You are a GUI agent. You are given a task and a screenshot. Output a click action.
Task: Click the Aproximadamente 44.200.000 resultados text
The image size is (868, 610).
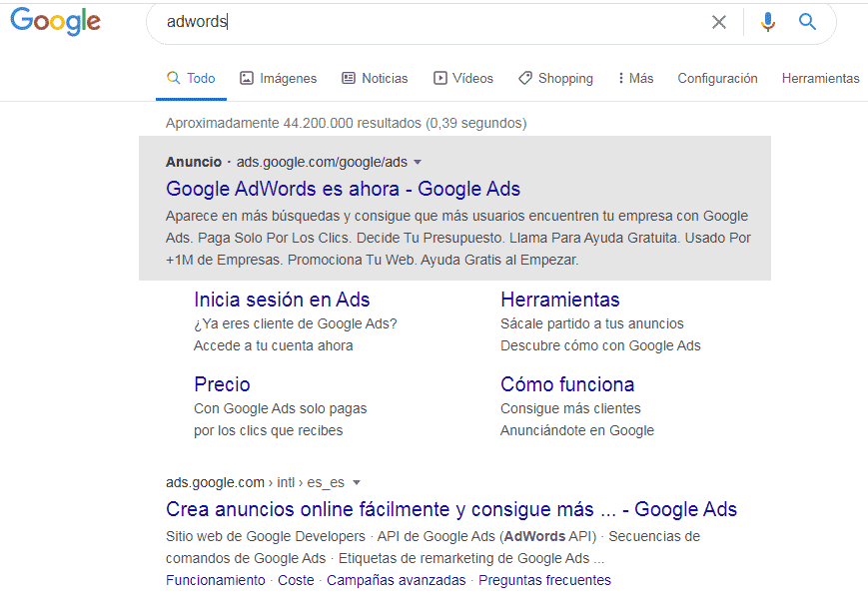(346, 123)
